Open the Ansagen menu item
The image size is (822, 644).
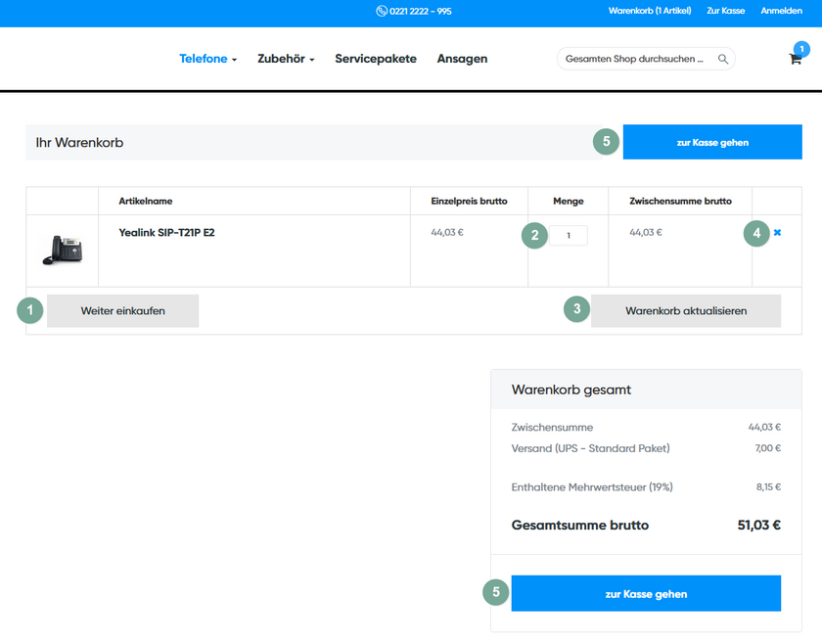462,59
